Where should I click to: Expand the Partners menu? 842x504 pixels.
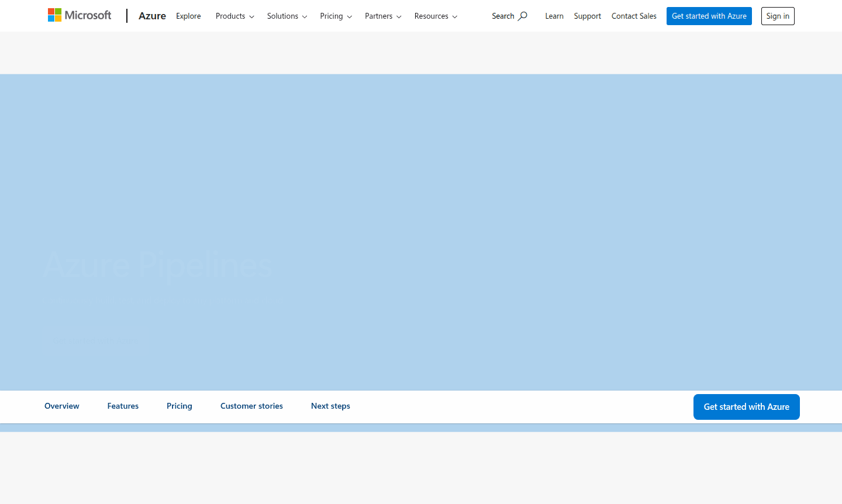[x=382, y=16]
